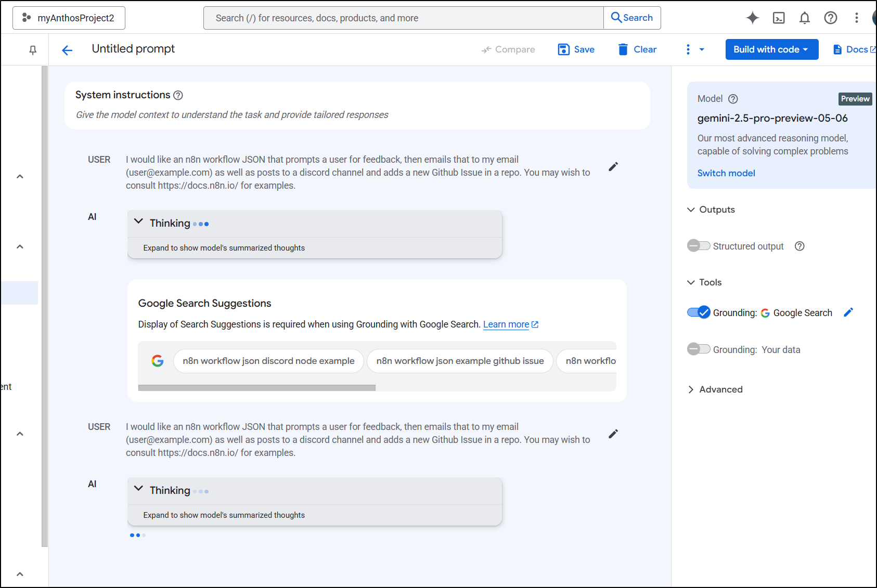Toggle Structured output switch
This screenshot has height=588, width=877.
point(699,246)
